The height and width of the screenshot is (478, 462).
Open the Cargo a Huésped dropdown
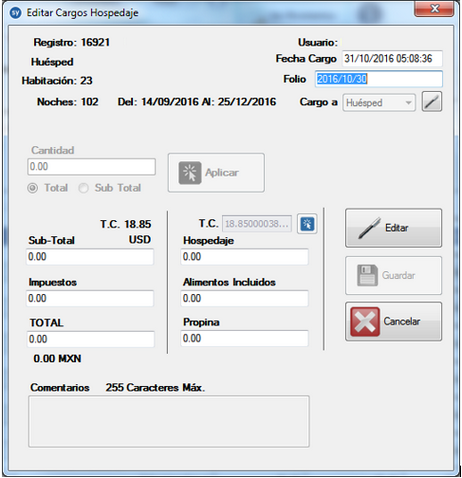click(379, 103)
